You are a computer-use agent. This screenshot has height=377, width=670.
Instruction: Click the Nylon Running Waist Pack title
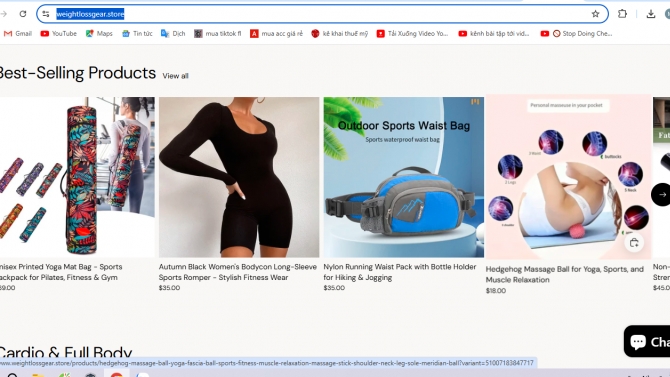click(400, 272)
